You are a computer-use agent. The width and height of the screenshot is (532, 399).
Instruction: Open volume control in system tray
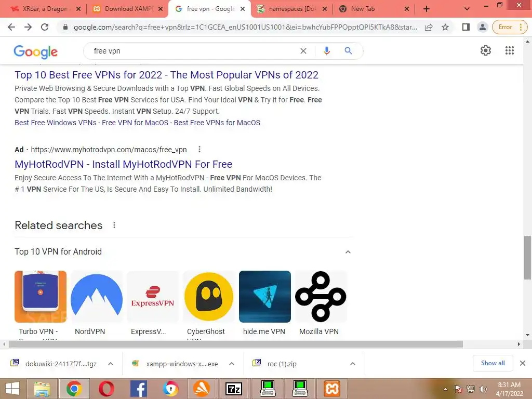coord(483,389)
